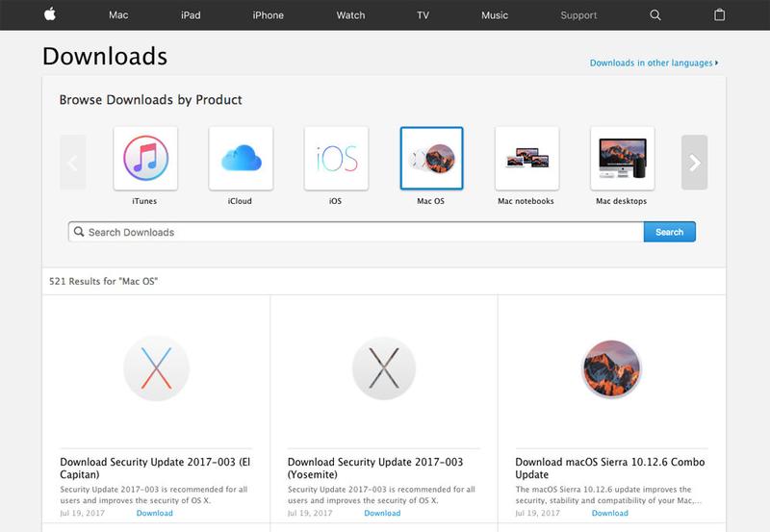The width and height of the screenshot is (770, 532).
Task: Click the iCloud label under its icon
Action: point(240,201)
